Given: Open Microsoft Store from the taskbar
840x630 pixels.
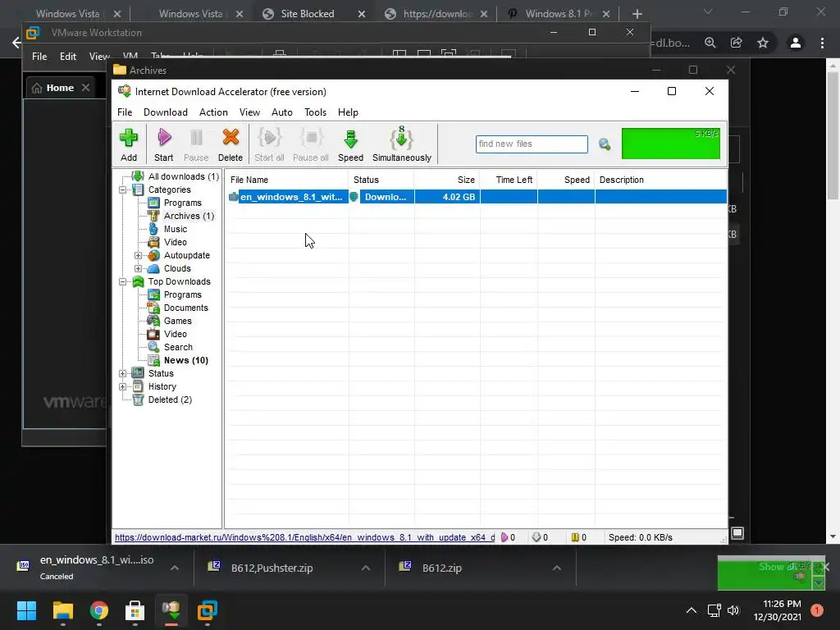Looking at the screenshot, I should click(135, 610).
